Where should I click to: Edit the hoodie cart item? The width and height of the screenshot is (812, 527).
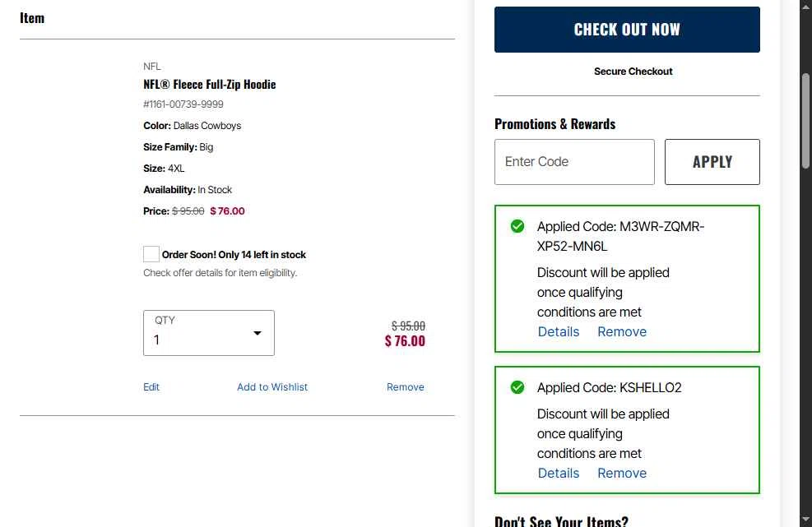(151, 387)
